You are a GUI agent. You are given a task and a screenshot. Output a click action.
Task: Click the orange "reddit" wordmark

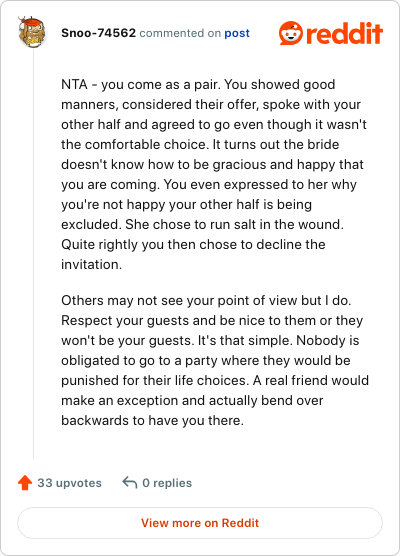(344, 33)
